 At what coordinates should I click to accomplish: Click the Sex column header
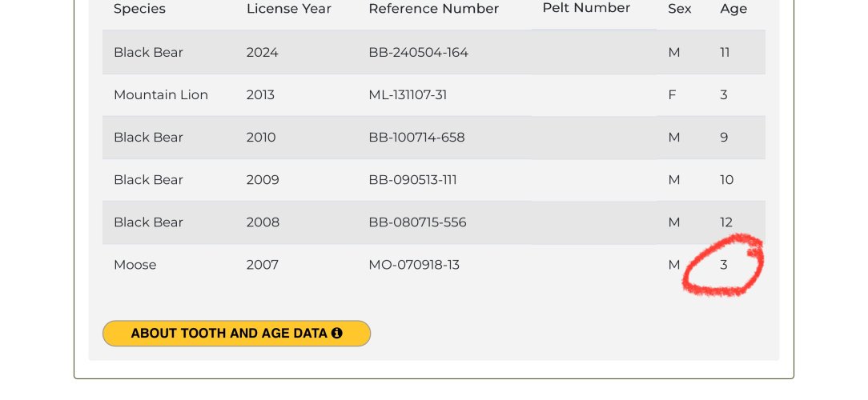(680, 9)
